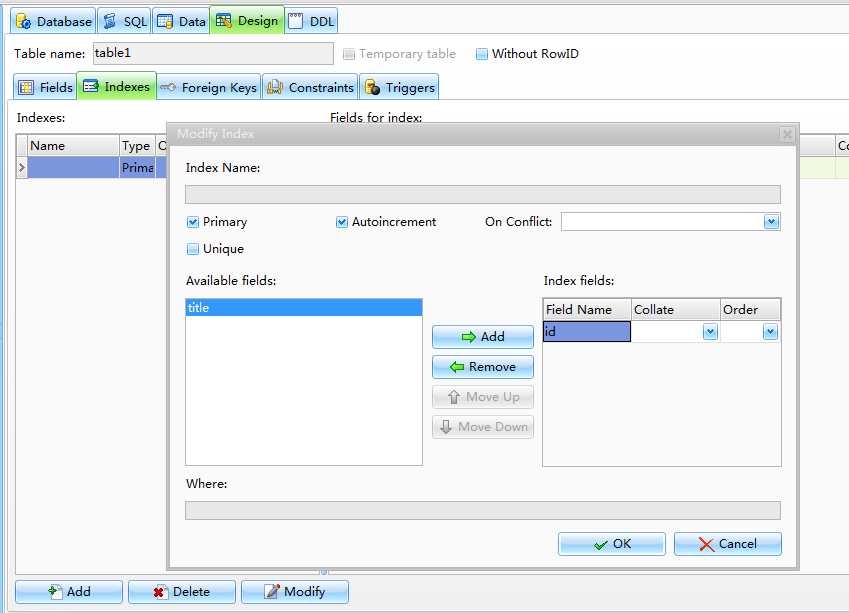The image size is (849, 613).
Task: Uncheck the Primary checkbox
Action: [x=193, y=222]
